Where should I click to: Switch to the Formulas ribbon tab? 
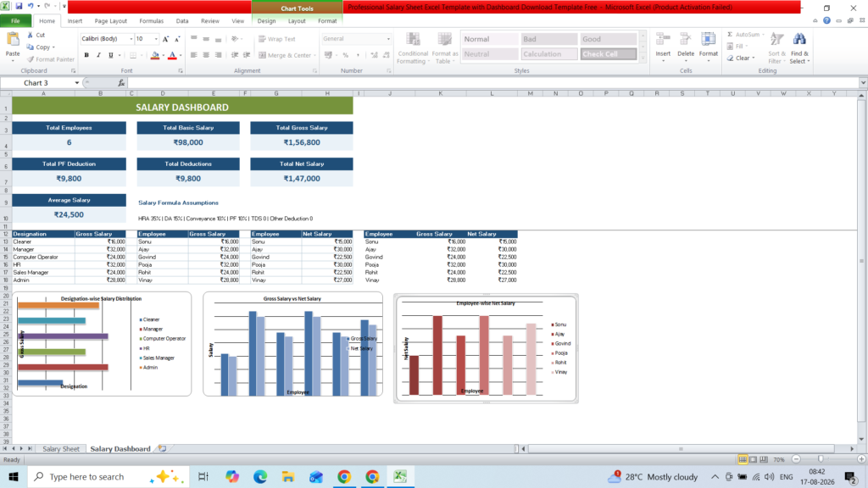coord(151,21)
